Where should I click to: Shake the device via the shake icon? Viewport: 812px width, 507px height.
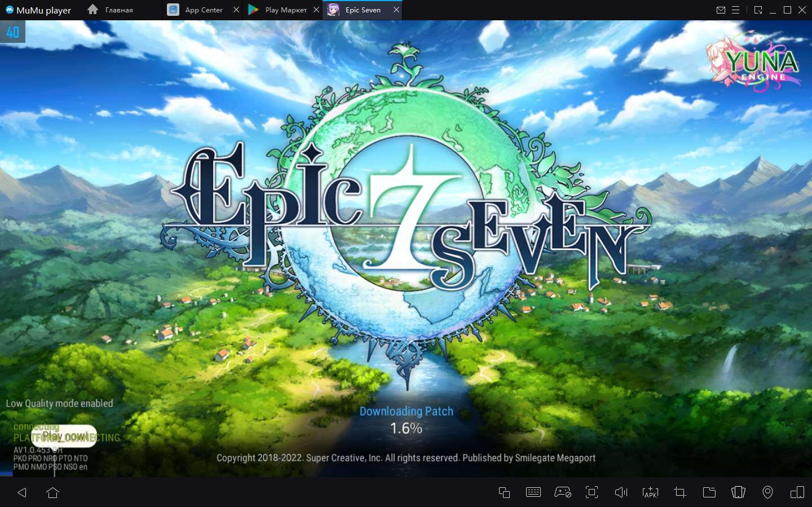click(738, 492)
